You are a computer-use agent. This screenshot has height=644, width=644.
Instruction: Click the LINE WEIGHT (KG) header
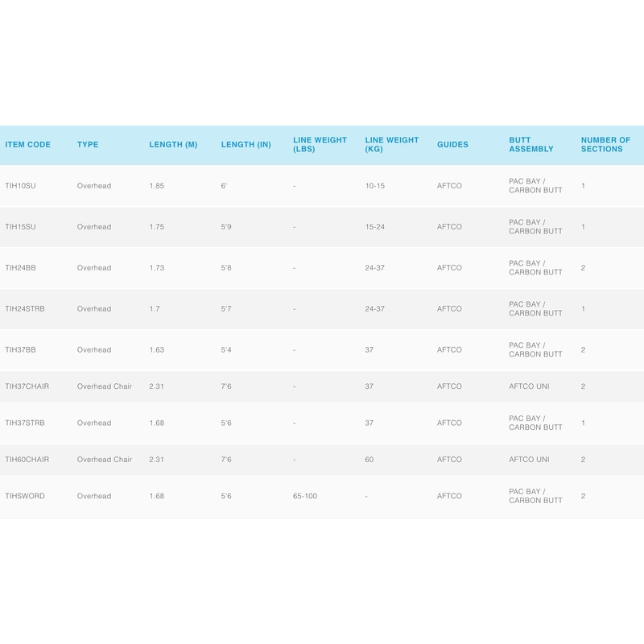click(391, 145)
